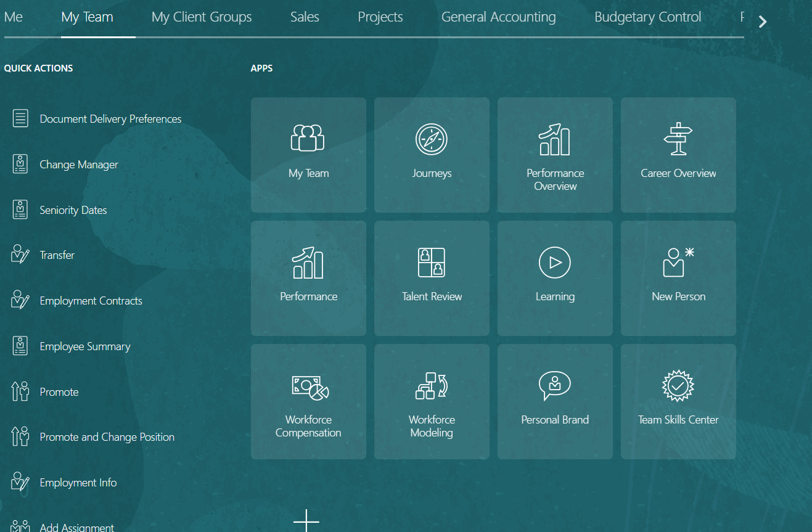Choose the Promote quick action link
812x532 pixels.
point(59,392)
